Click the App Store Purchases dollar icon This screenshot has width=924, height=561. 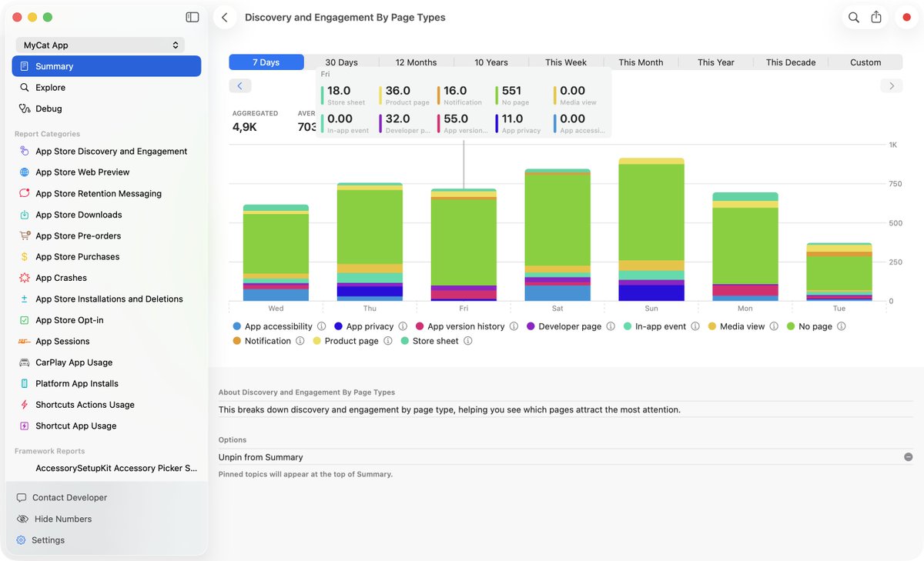pos(25,257)
